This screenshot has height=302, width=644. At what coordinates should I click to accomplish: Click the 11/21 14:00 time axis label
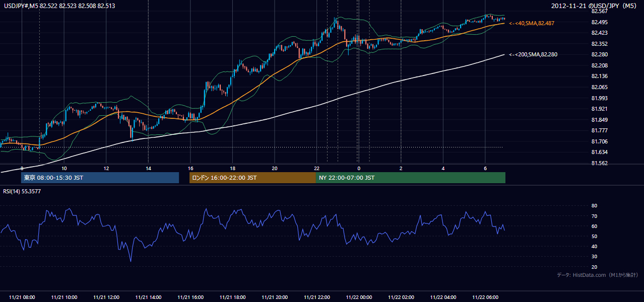148,297
